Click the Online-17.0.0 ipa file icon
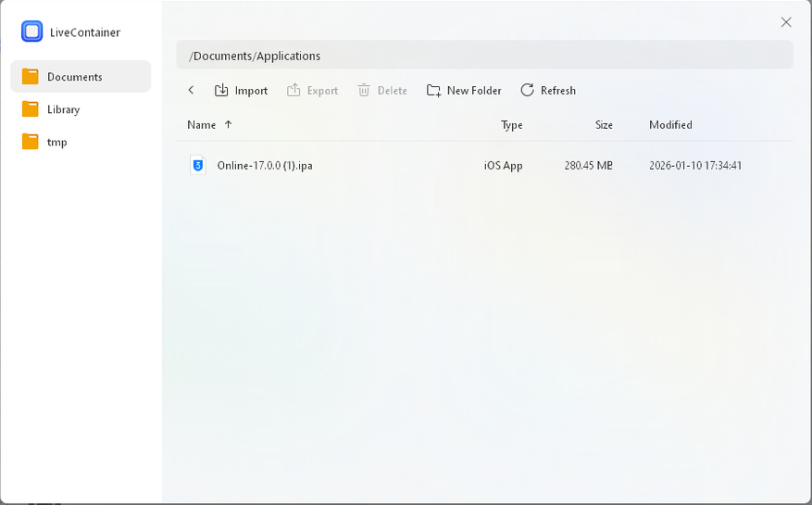The image size is (812, 505). click(197, 165)
